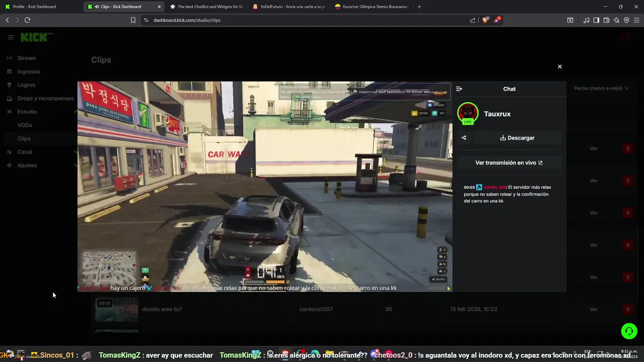Open Leo AI sparkle icon
644x362 pixels.
[616, 20]
